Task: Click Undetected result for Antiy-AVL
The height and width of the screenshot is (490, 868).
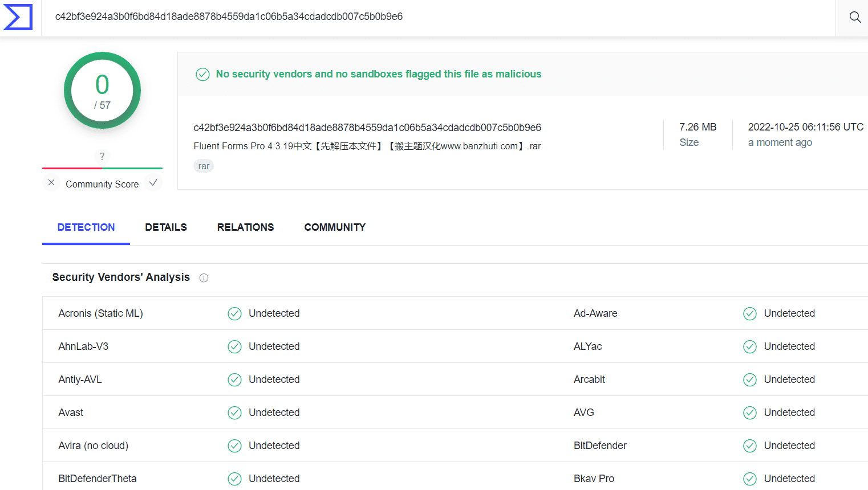Action: tap(274, 379)
